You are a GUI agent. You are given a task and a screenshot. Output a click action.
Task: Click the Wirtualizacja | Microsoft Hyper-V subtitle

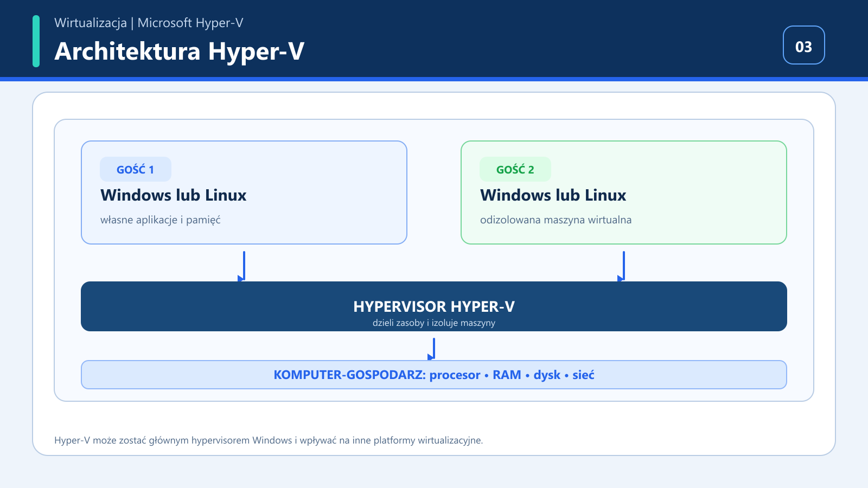click(x=149, y=23)
